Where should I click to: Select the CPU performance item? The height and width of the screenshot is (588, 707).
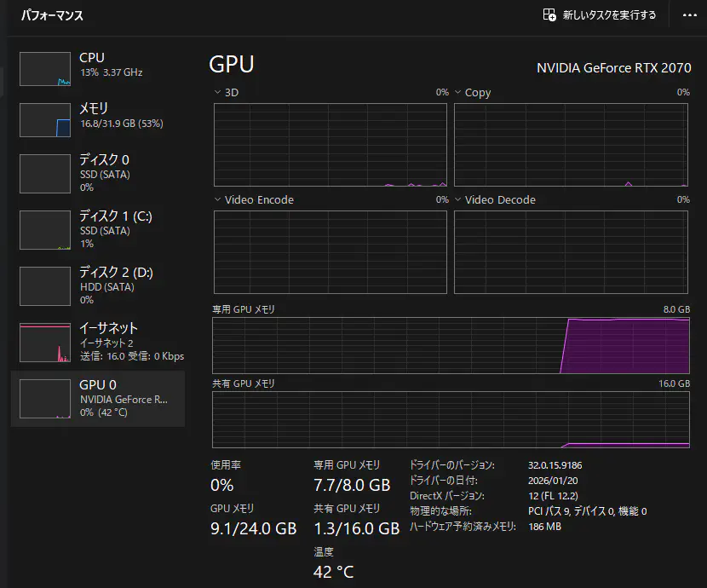[98, 68]
